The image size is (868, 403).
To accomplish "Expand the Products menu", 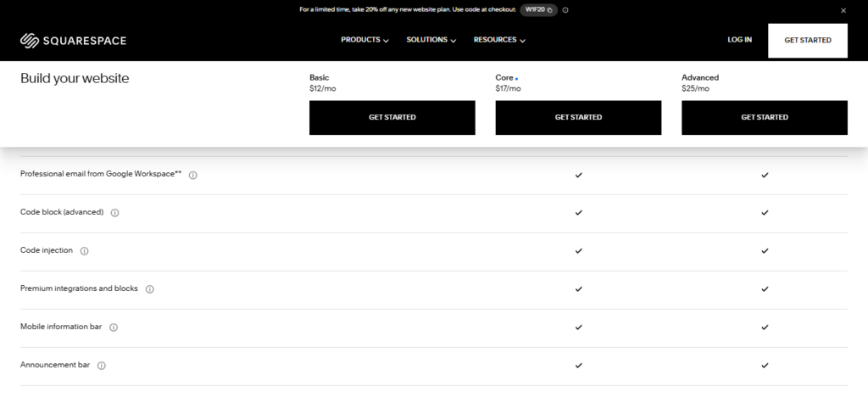I will click(364, 40).
